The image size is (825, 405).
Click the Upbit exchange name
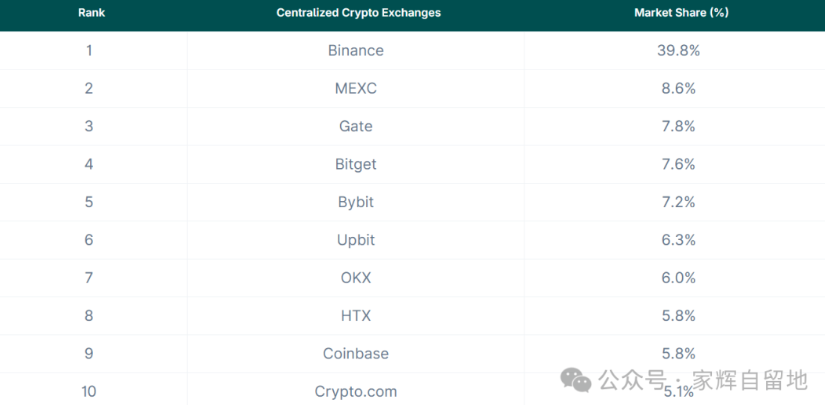tap(355, 240)
